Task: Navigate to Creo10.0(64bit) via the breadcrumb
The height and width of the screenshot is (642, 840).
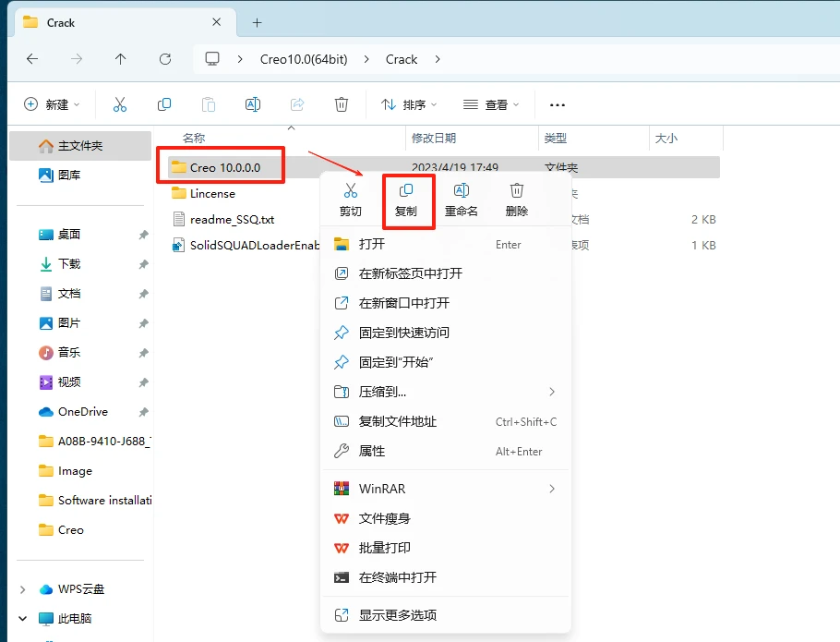Action: [x=305, y=58]
